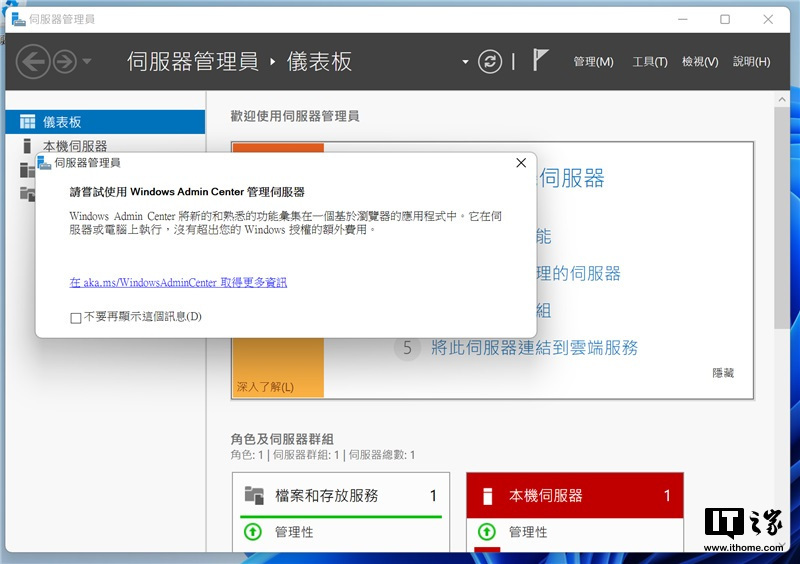Screen dimensions: 800x564
Task: Check 不要再顯示這個訊息(D) checkbox
Action: tap(76, 318)
